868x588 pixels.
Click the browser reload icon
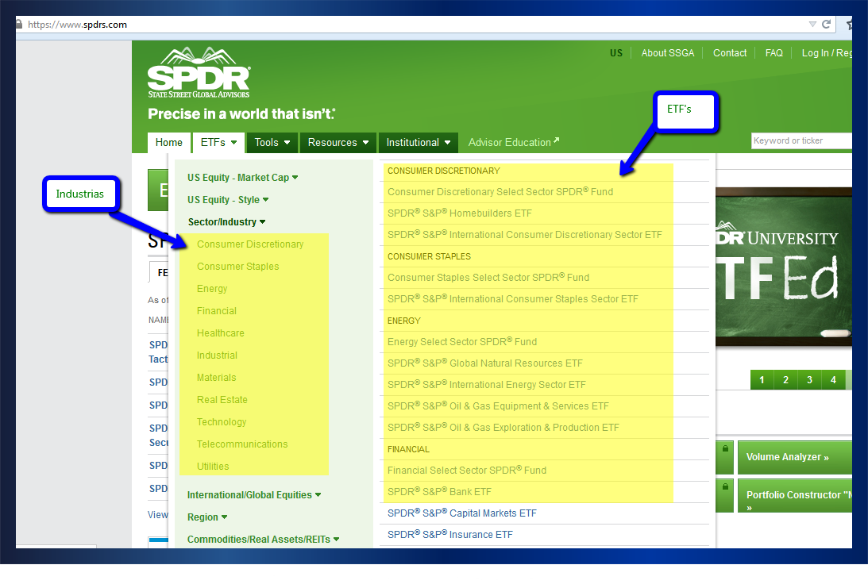pyautogui.click(x=827, y=25)
